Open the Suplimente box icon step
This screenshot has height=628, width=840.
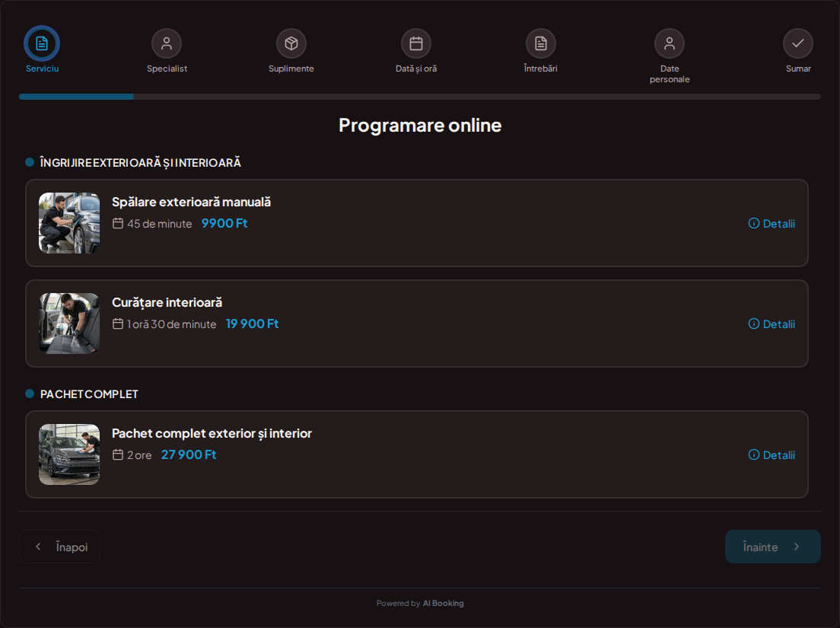click(291, 43)
